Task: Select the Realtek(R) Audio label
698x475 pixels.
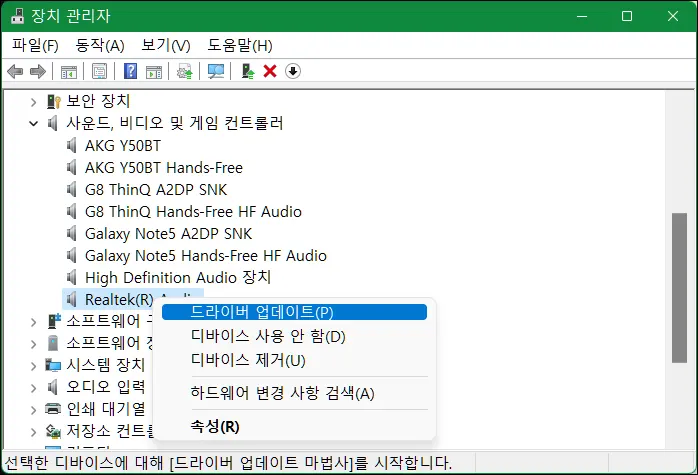Action: (x=118, y=299)
